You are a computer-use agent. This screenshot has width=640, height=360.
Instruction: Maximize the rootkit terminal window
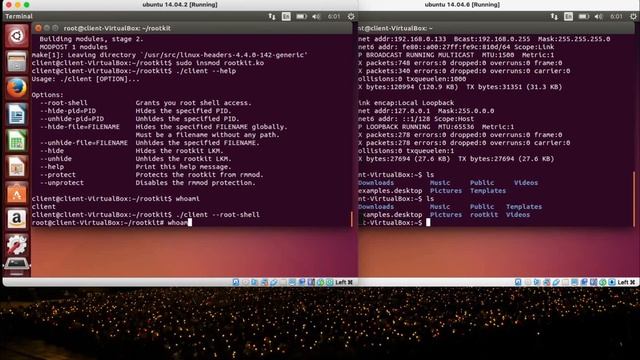(x=55, y=28)
